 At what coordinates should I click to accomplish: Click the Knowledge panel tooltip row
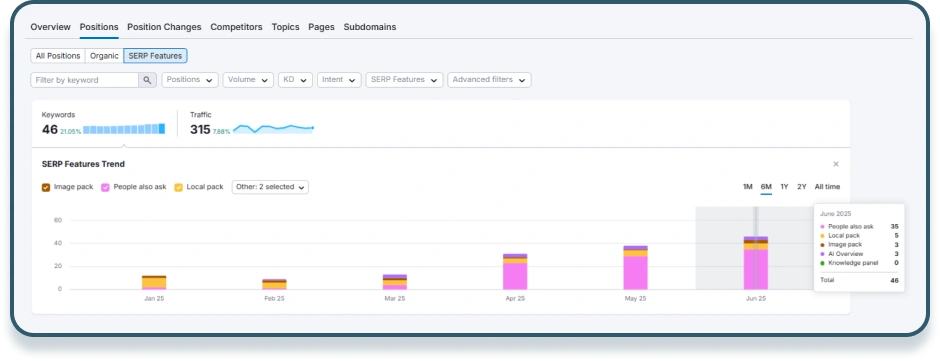coord(859,263)
